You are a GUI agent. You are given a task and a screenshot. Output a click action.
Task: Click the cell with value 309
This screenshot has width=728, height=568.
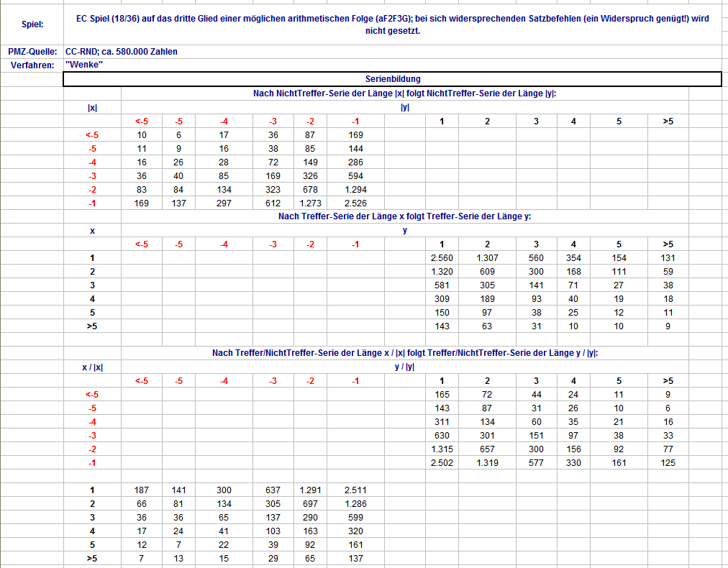tap(442, 299)
